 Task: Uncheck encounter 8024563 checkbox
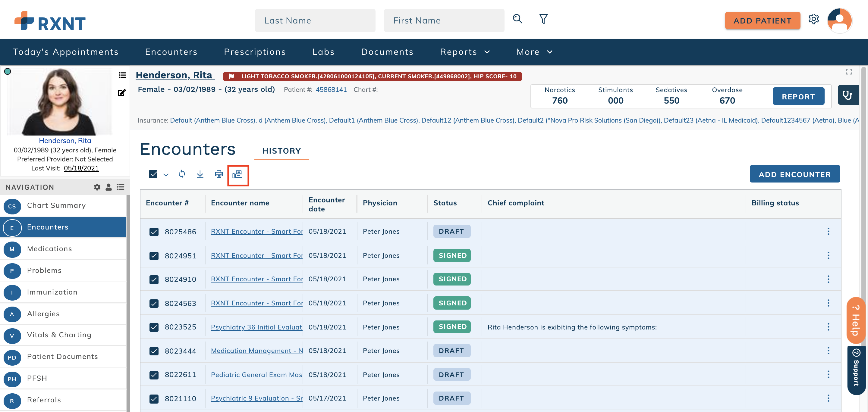(x=154, y=304)
